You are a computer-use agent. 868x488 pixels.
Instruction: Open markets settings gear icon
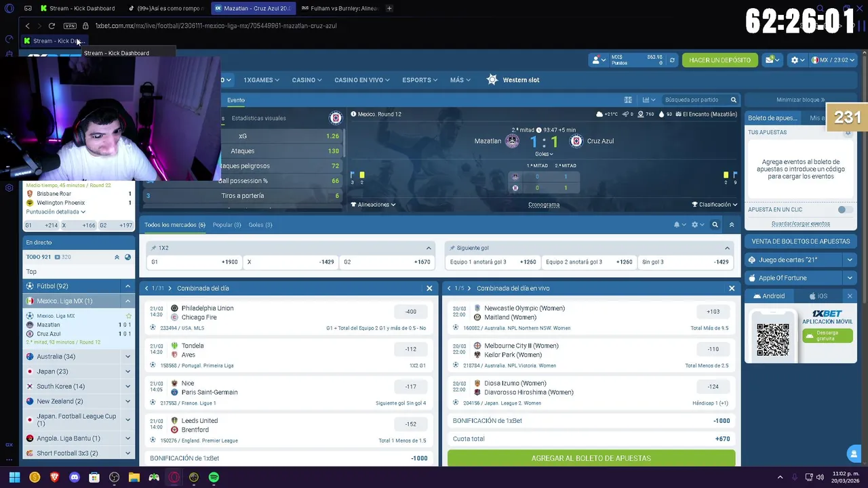(x=697, y=224)
